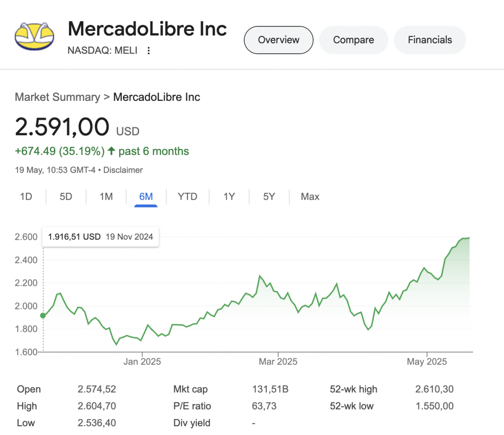This screenshot has height=435, width=504.
Task: Click the green data point on 19 Nov 2024
Action: 43,315
